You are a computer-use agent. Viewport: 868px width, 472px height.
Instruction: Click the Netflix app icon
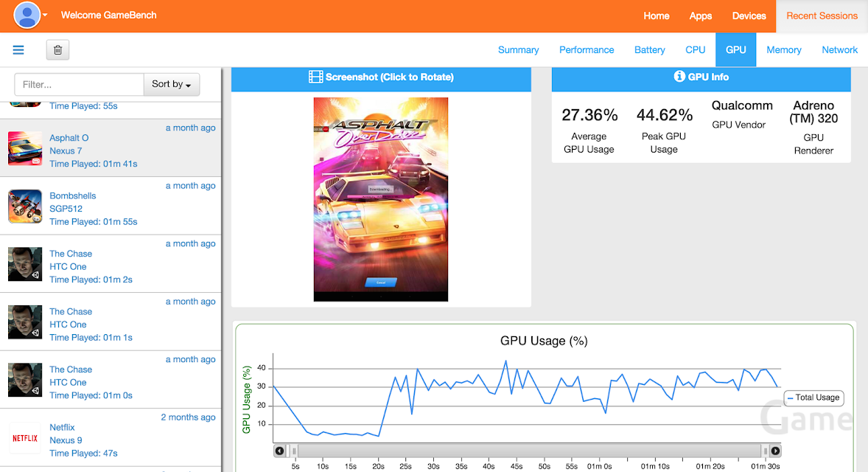[25, 438]
